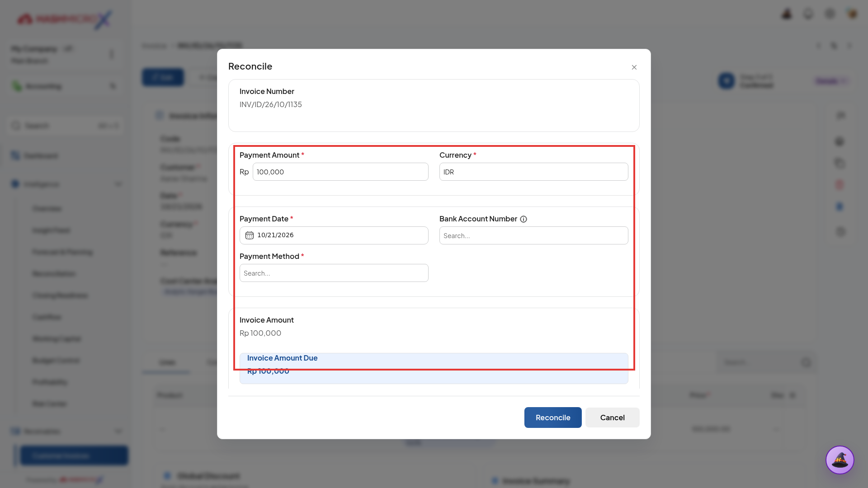The height and width of the screenshot is (488, 868).
Task: Open the Payment Date calendar icon
Action: (250, 235)
